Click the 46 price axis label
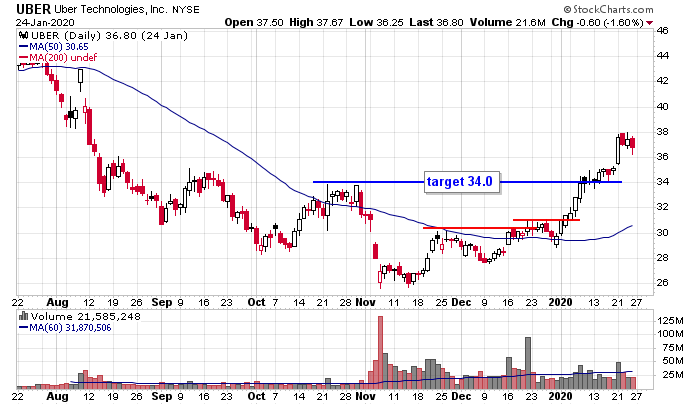The width and height of the screenshot is (700, 405). [662, 31]
